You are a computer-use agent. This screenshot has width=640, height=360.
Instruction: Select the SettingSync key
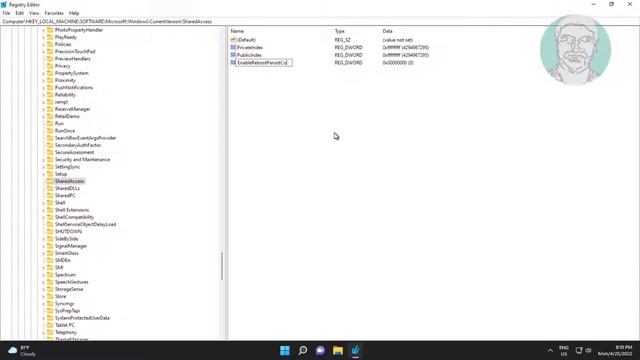(x=67, y=167)
